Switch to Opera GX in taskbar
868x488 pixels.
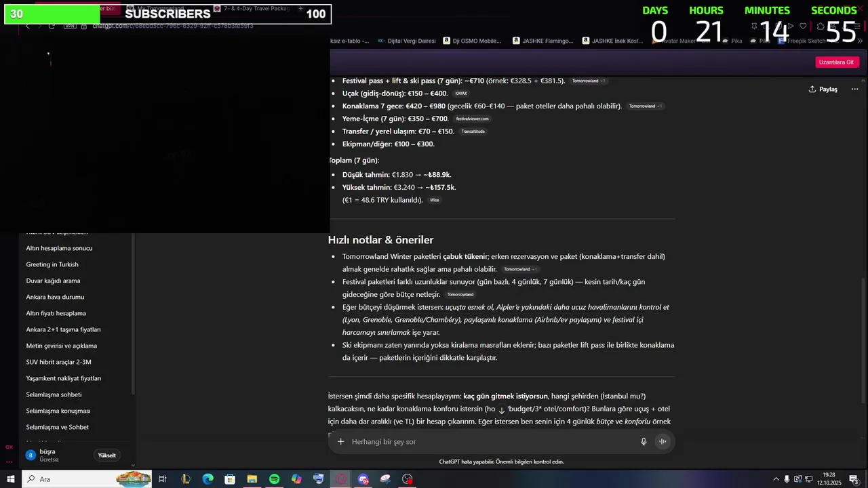tap(341, 479)
